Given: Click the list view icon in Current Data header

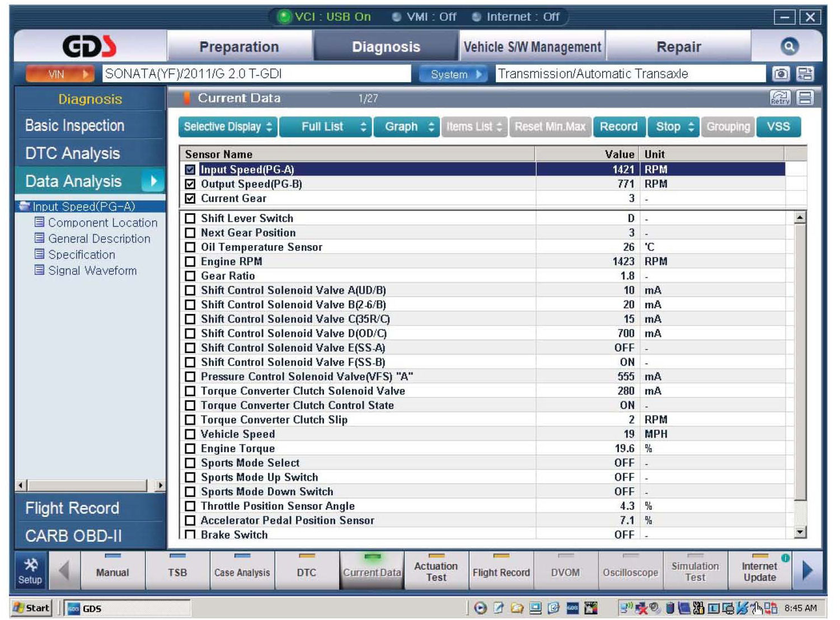Looking at the screenshot, I should click(805, 98).
